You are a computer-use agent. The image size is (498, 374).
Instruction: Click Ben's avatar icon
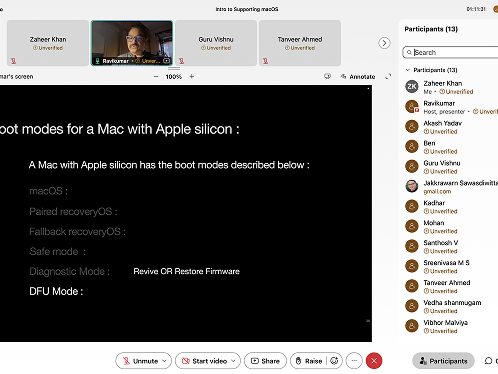pos(412,146)
